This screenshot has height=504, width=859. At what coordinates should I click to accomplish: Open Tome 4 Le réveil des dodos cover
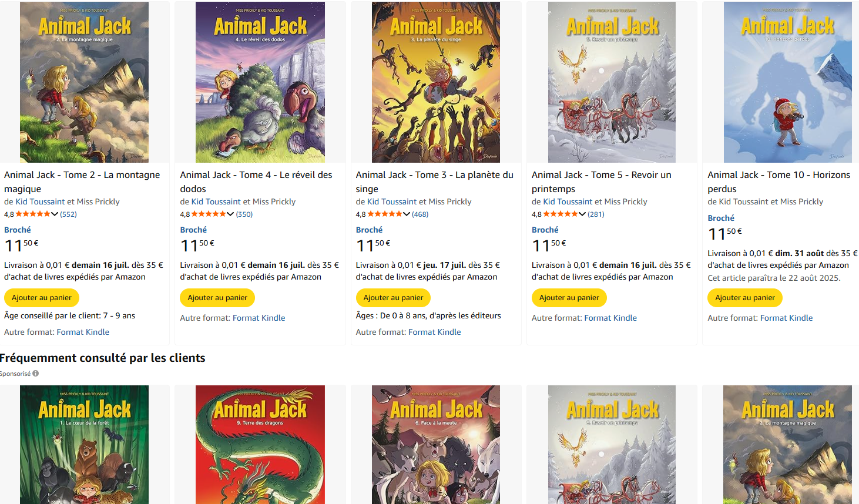click(260, 82)
